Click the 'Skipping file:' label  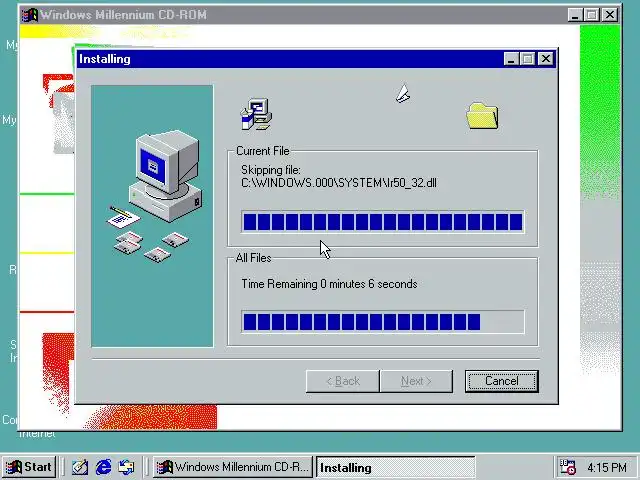[x=271, y=170]
